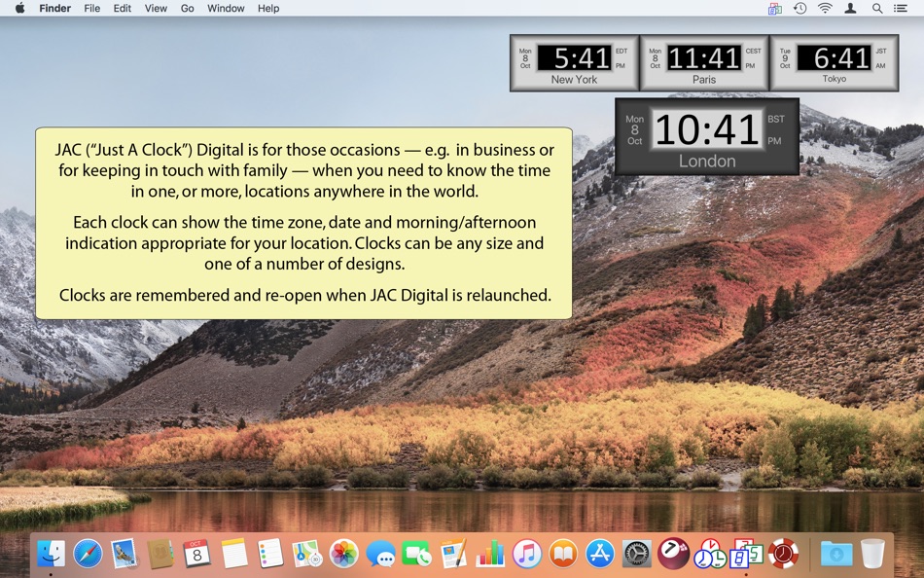This screenshot has height=578, width=924.
Task: Click the Trash in the Dock
Action: 871,555
